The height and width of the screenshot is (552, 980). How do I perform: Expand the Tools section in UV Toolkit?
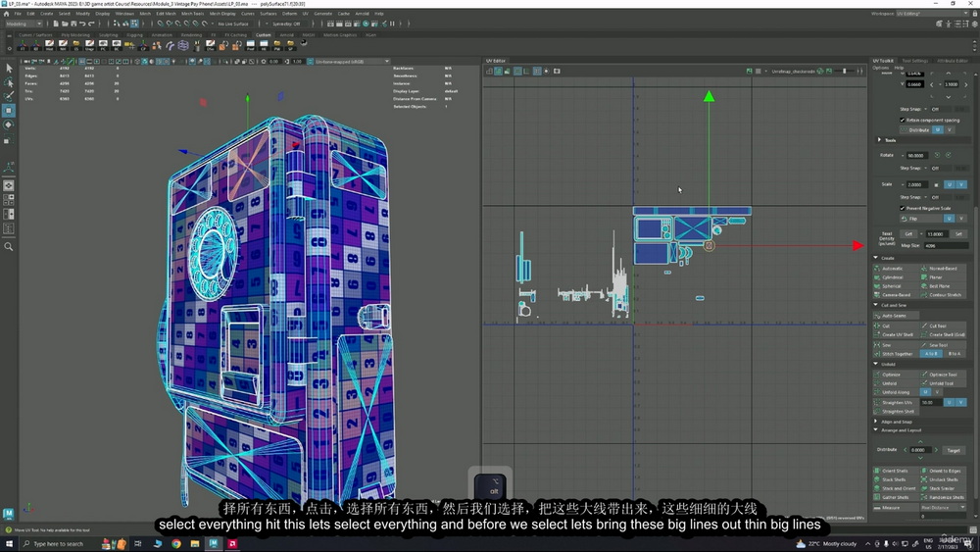(x=879, y=140)
